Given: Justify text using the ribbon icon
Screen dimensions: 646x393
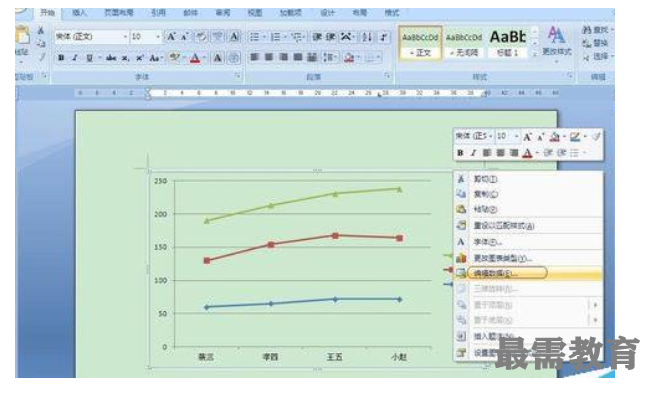Looking at the screenshot, I should click(298, 57).
